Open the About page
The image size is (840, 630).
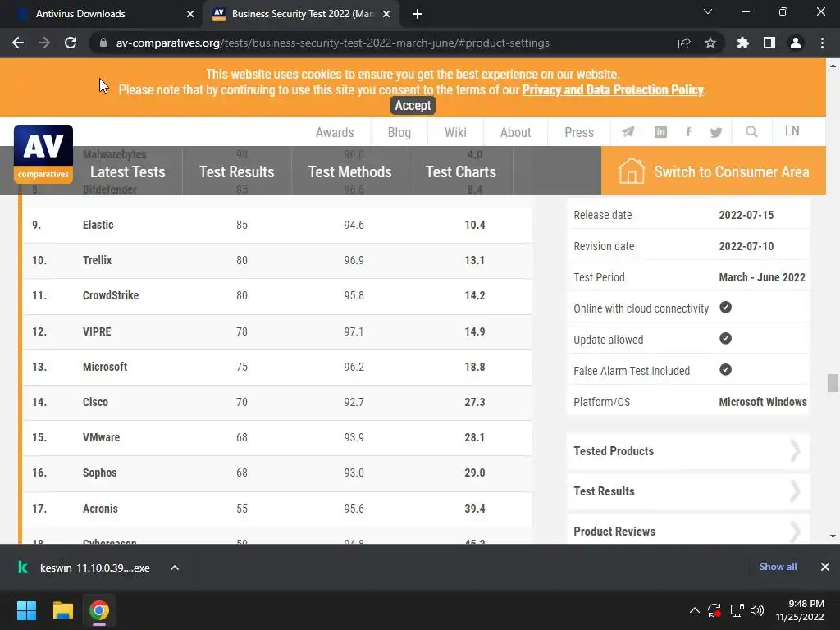(x=515, y=132)
